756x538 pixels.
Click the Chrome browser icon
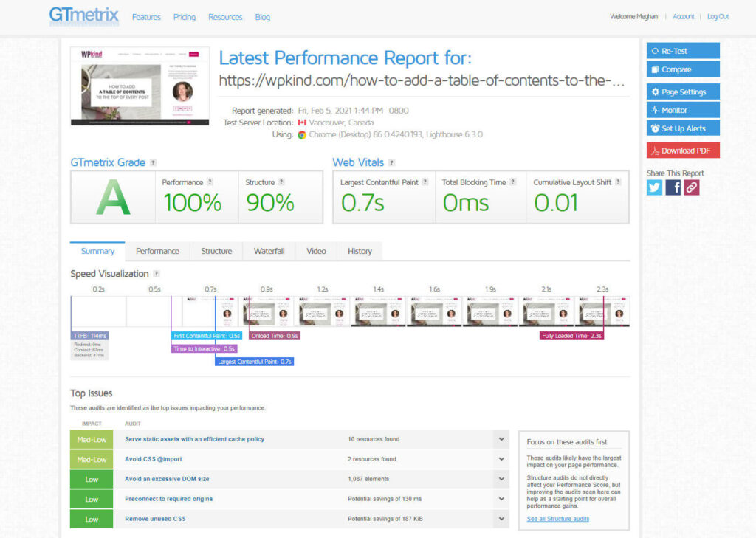click(x=302, y=135)
